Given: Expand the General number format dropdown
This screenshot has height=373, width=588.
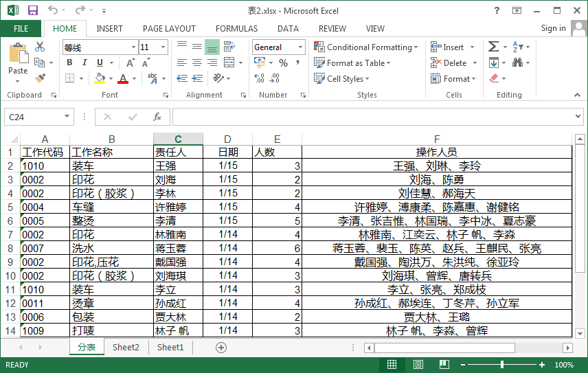Looking at the screenshot, I should (300, 47).
